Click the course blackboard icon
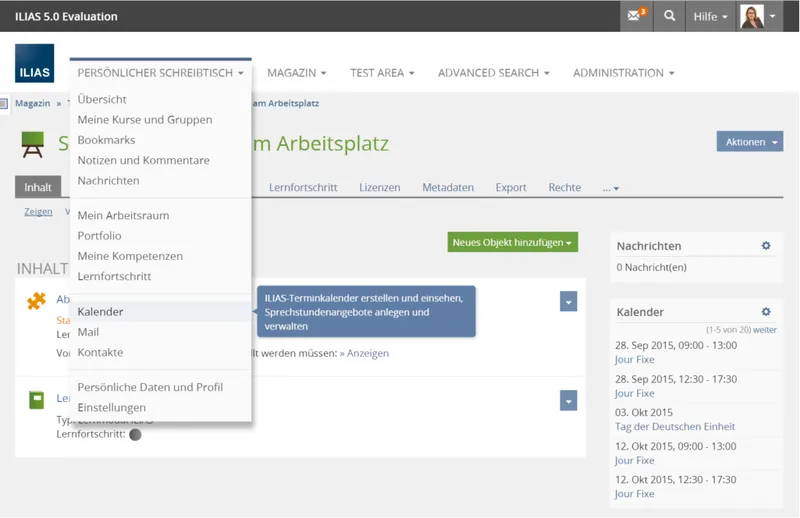This screenshot has height=518, width=800. 33,144
